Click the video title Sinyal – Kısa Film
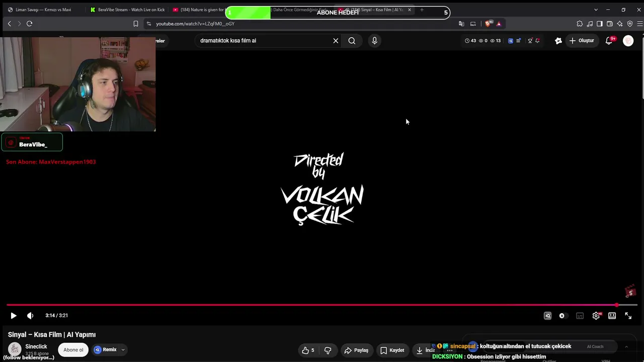This screenshot has width=644, height=362. (x=52, y=334)
